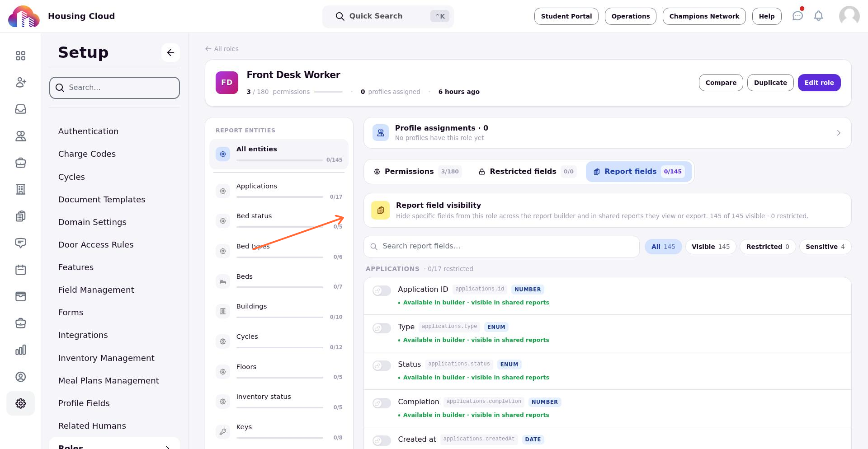Open the message square icon in sidebar
This screenshot has width=868, height=449.
20,243
